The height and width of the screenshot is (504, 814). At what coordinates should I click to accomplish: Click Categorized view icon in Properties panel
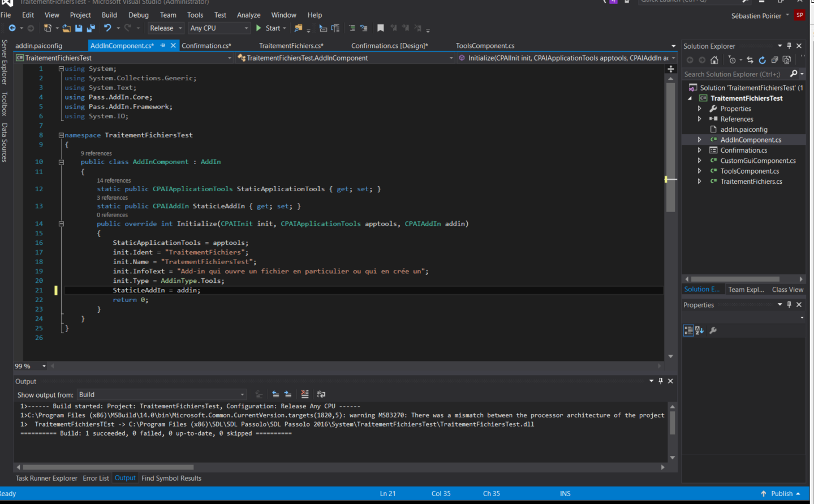688,330
